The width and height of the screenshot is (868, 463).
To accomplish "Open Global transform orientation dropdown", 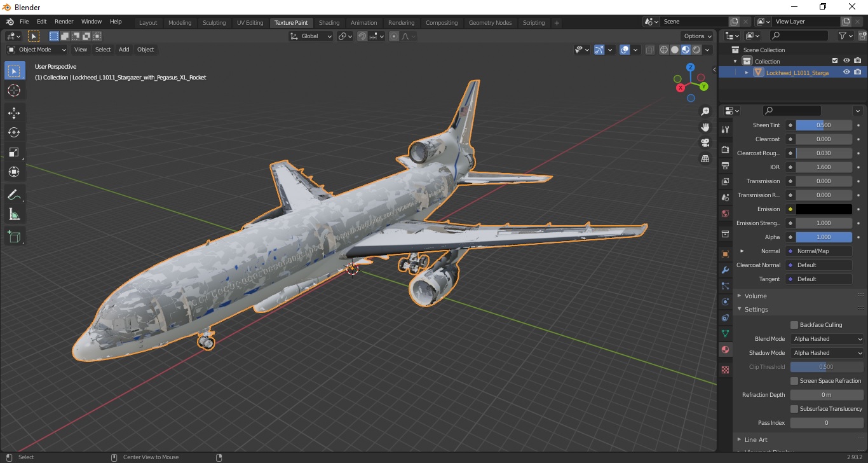I will [x=311, y=36].
